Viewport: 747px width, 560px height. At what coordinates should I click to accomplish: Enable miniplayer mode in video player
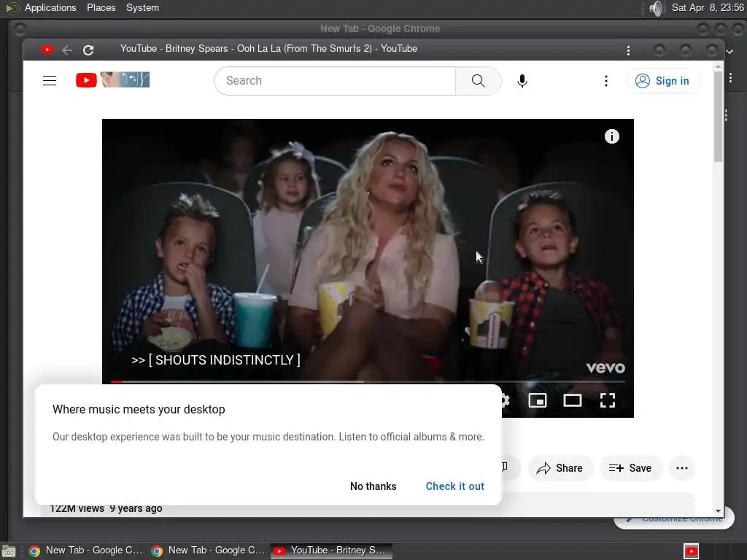(538, 400)
